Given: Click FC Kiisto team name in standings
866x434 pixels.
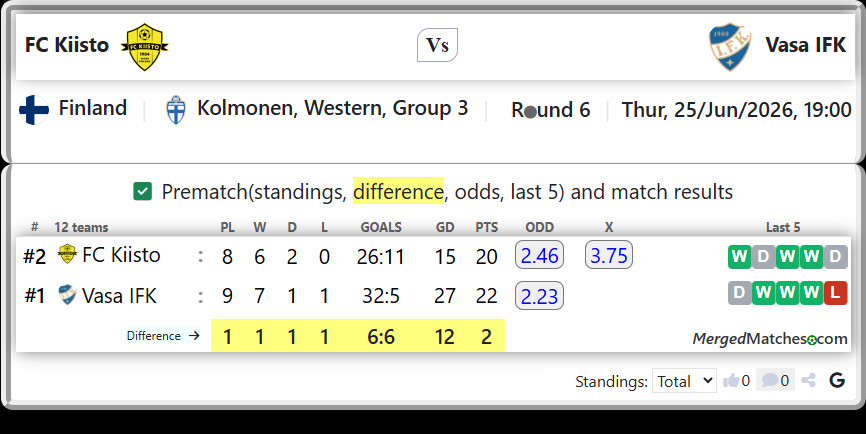Looking at the screenshot, I should (121, 255).
